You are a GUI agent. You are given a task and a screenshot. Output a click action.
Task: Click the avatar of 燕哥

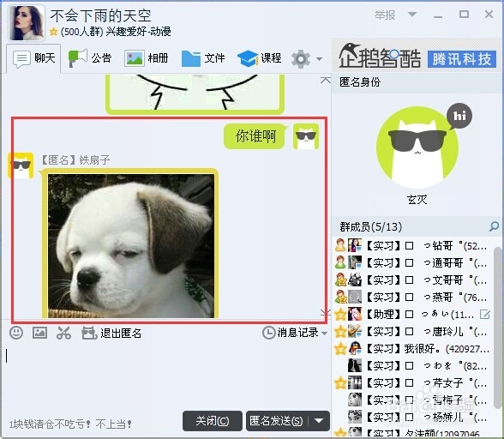tap(355, 297)
